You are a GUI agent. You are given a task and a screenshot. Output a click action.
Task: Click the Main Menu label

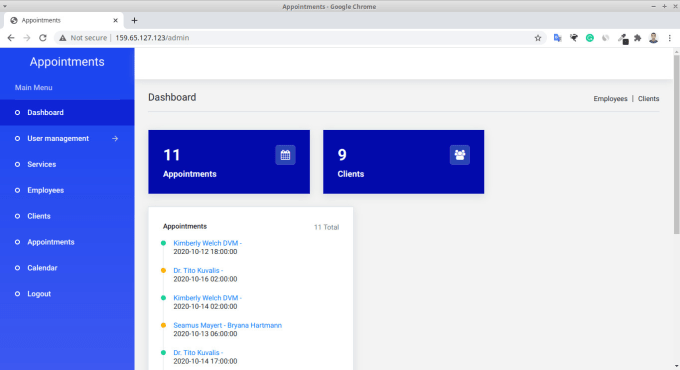(x=33, y=87)
